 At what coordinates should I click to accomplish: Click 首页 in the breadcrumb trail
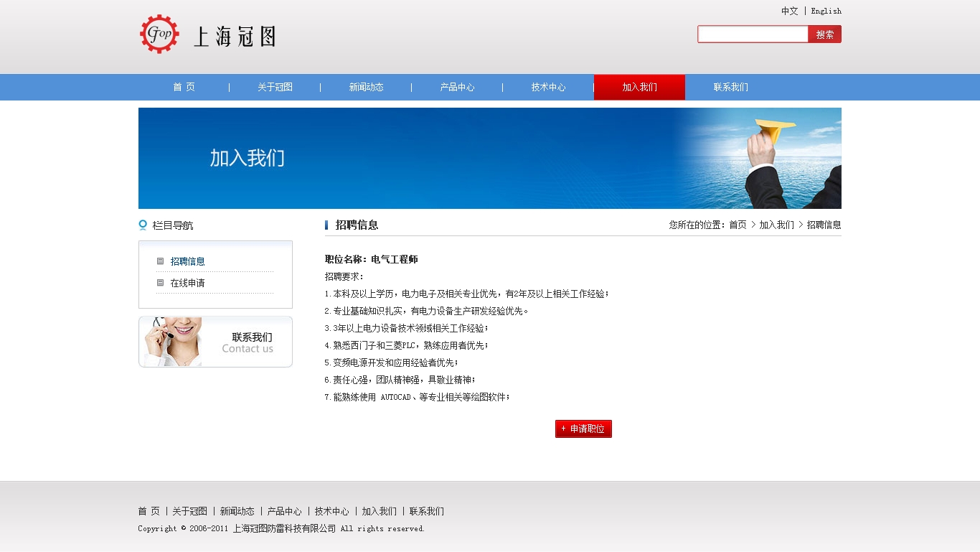738,225
